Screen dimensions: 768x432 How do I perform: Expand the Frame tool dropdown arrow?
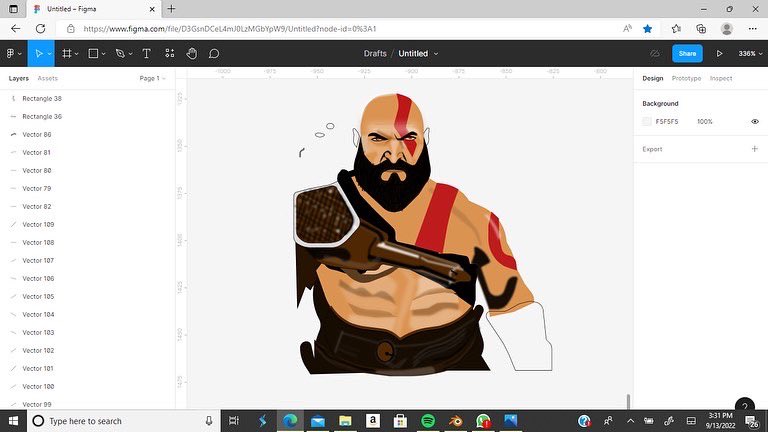[x=76, y=54]
